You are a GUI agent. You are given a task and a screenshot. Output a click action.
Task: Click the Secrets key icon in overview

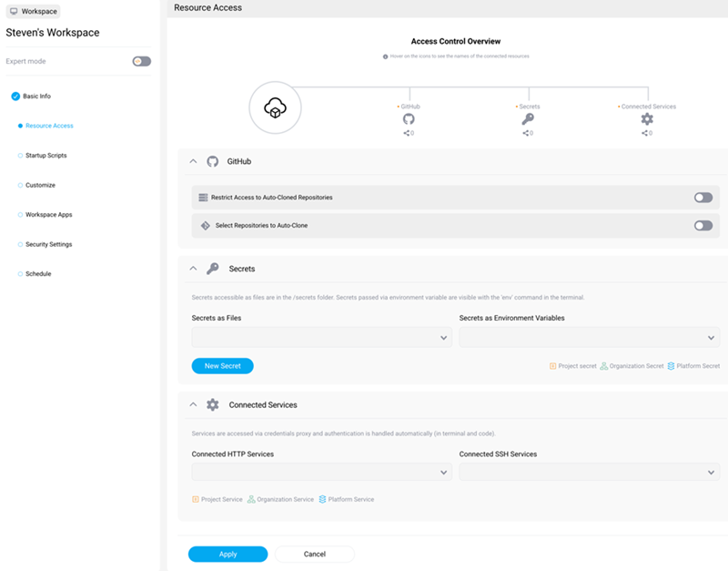pyautogui.click(x=528, y=119)
